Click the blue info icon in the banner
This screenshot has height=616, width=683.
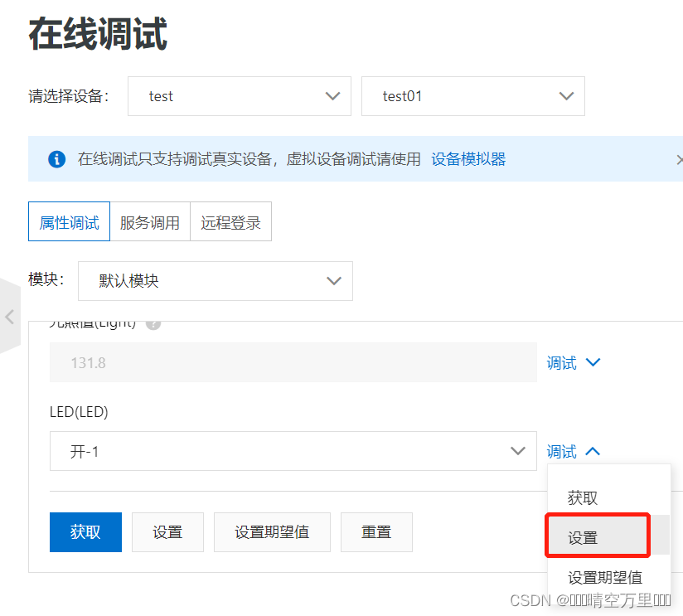[56, 159]
